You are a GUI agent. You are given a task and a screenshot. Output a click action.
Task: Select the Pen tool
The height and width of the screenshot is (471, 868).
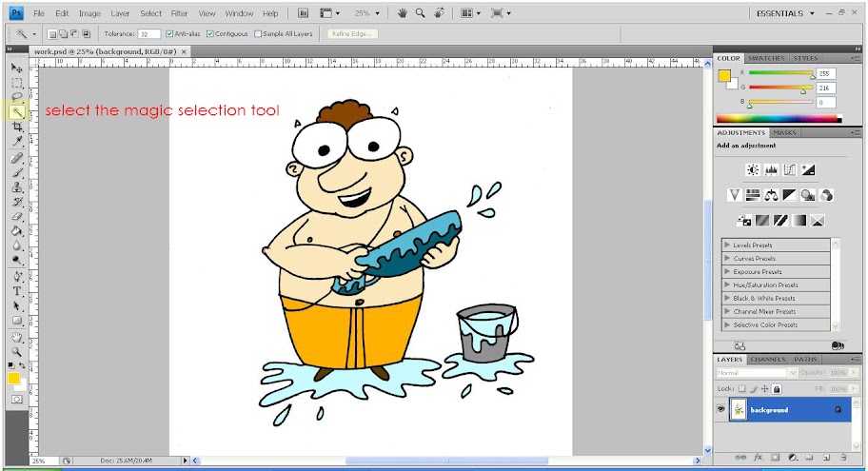coord(16,276)
